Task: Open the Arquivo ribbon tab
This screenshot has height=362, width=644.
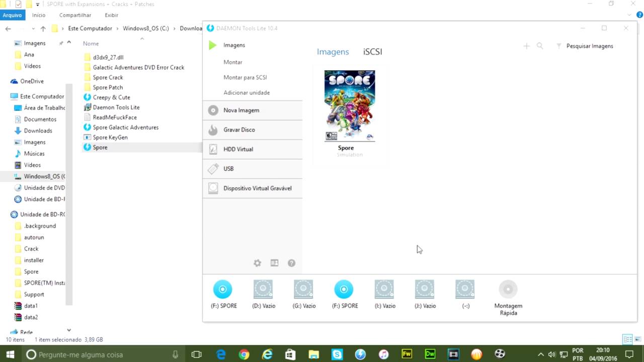Action: tap(12, 15)
